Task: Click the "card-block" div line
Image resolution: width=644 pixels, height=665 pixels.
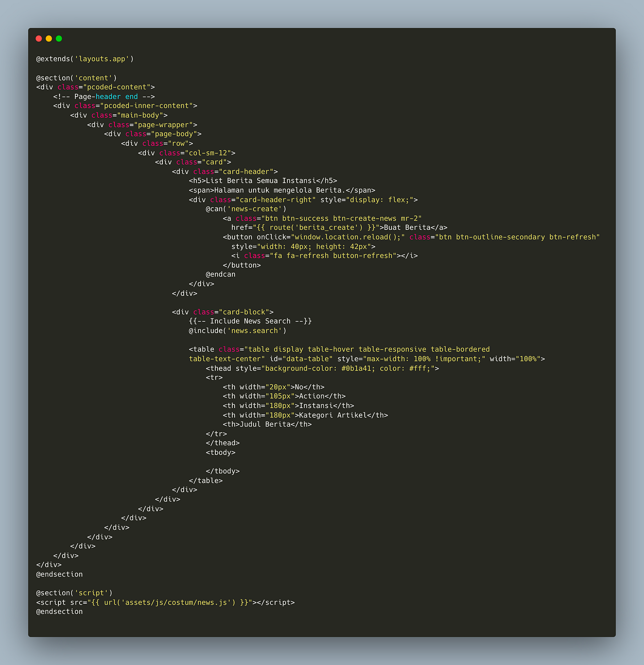Action: [x=223, y=312]
